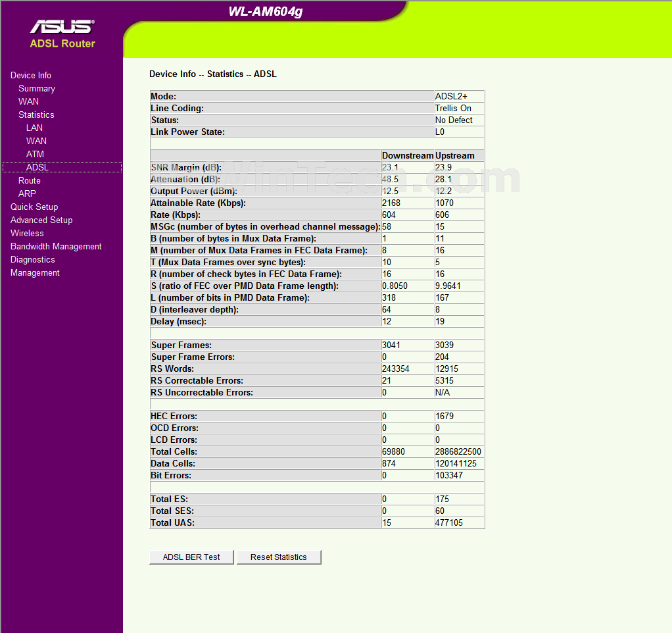This screenshot has height=633, width=672.
Task: Start the ADSL BER Test
Action: (191, 557)
